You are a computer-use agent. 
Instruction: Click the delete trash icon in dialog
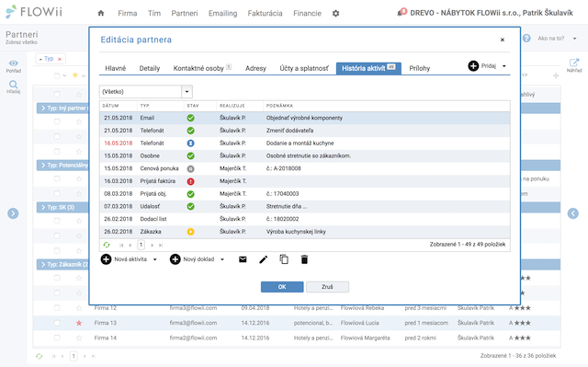(x=304, y=259)
